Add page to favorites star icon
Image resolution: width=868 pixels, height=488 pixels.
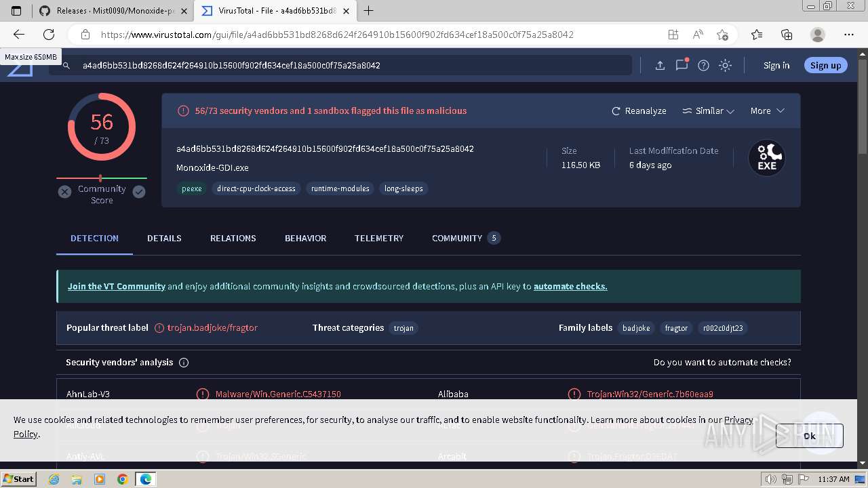(x=722, y=35)
